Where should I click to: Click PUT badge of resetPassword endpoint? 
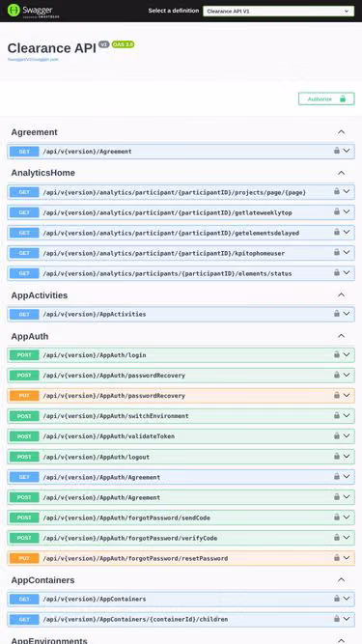(x=24, y=559)
